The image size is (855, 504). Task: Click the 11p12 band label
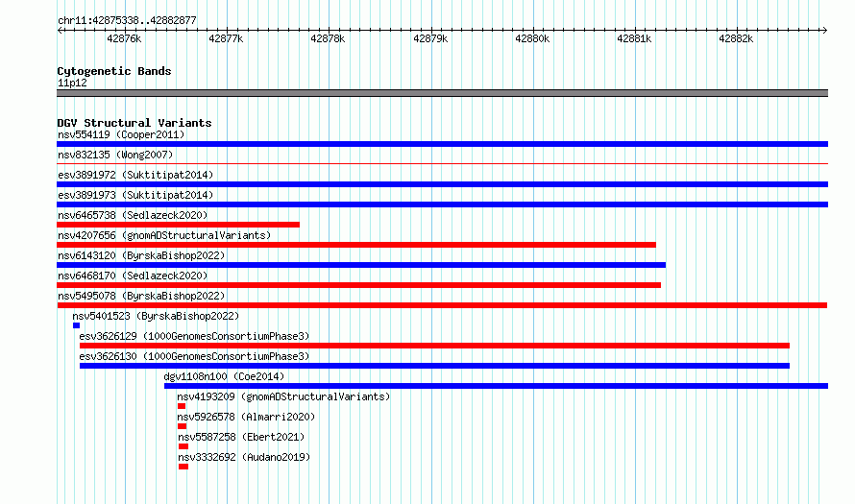click(x=72, y=83)
